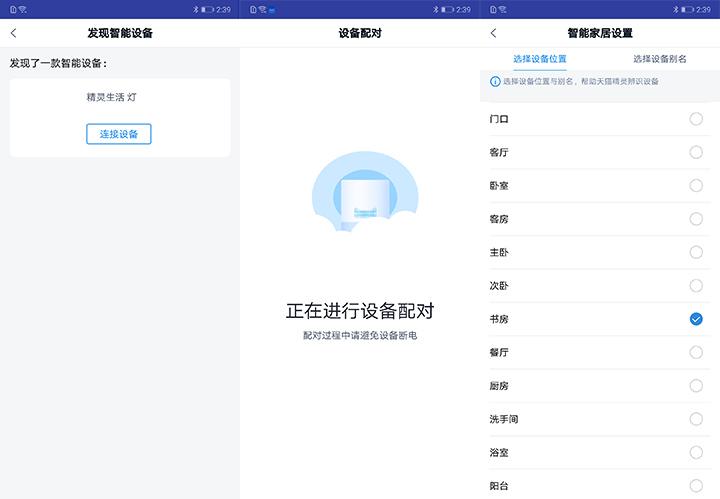Viewport: 720px width, 499px height.
Task: Select the 阳台 radio button
Action: pyautogui.click(x=696, y=486)
